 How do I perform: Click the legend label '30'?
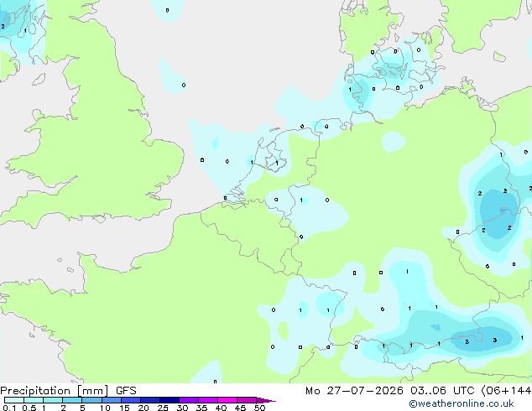[x=182, y=408]
